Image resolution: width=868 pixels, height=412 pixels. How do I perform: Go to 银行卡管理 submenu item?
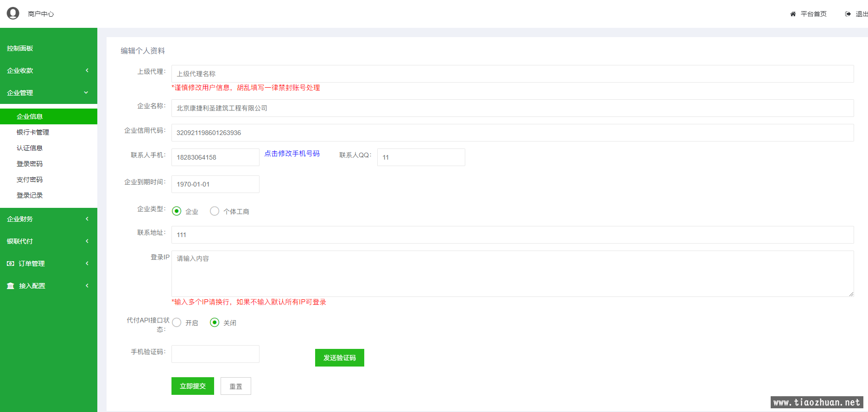click(x=49, y=132)
